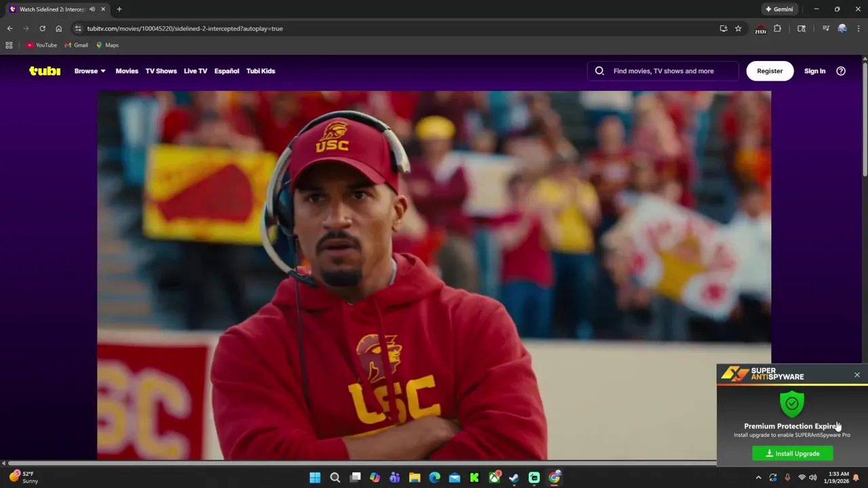Open the Mail app from taskbar

[454, 478]
